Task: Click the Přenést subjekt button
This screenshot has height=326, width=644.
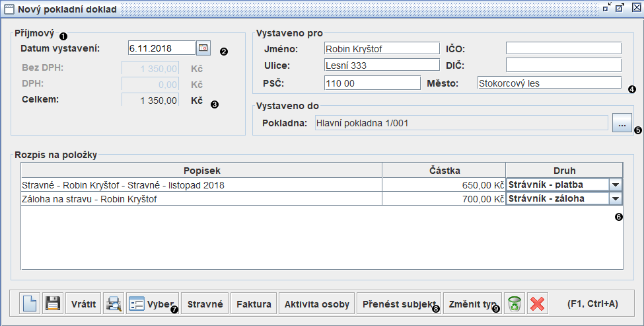Action: [399, 304]
